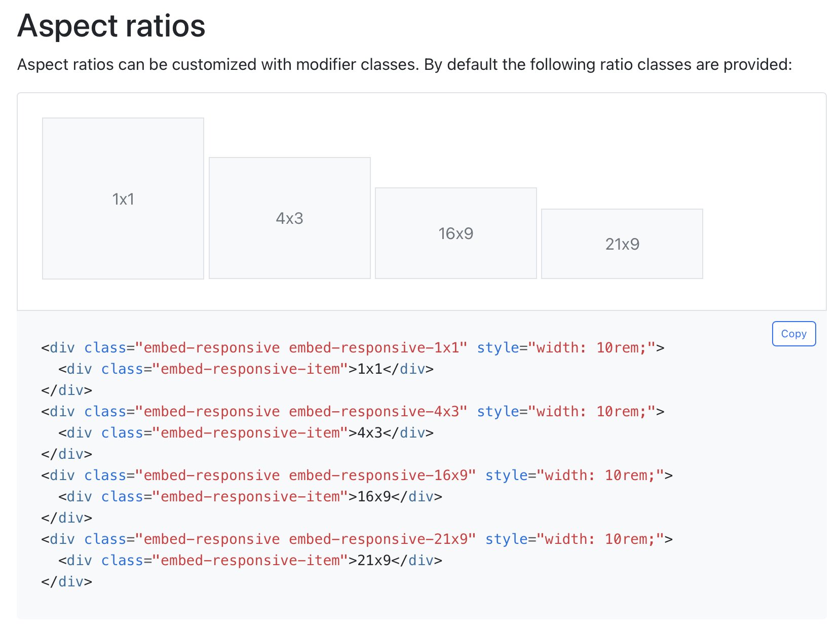This screenshot has width=840, height=632.
Task: Click the Copy button
Action: (x=793, y=334)
